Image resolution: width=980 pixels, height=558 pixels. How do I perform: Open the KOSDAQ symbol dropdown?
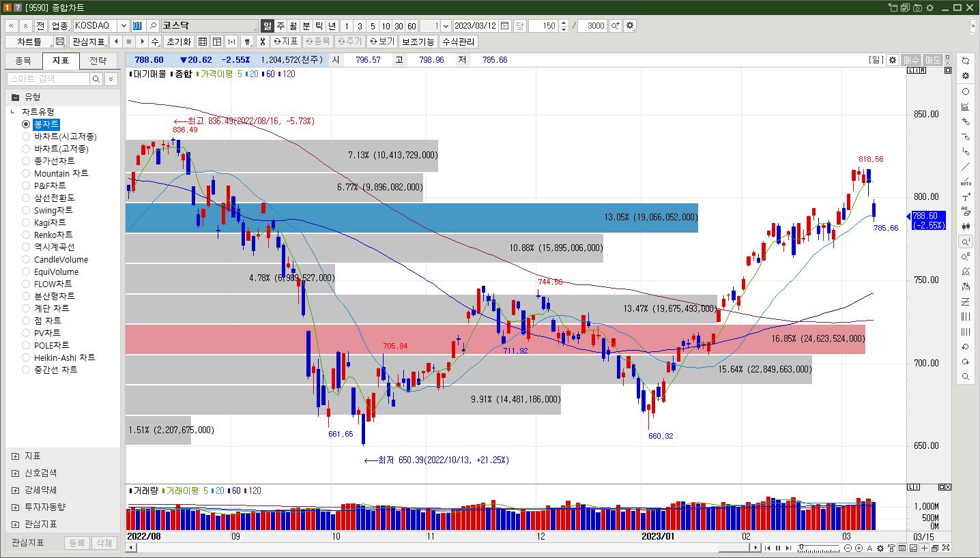click(x=124, y=26)
